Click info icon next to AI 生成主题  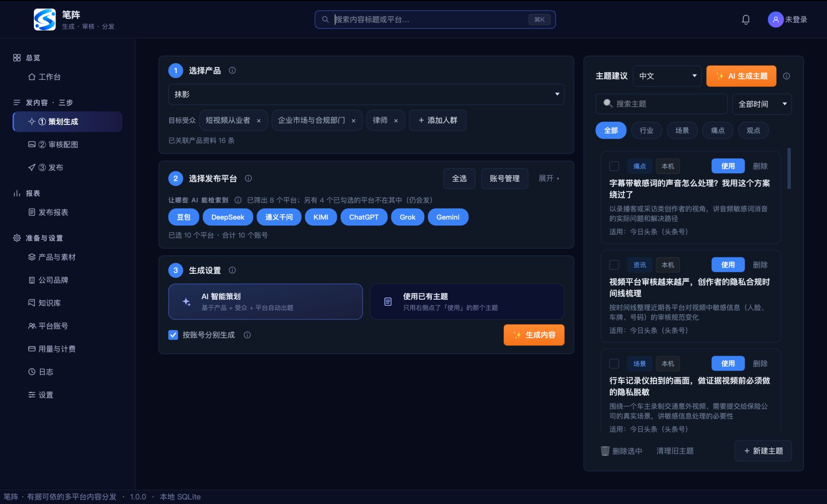[x=787, y=76]
